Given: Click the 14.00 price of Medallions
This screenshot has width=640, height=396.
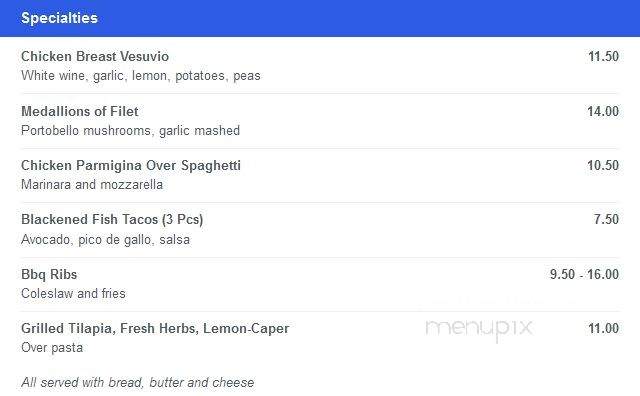Looking at the screenshot, I should pyautogui.click(x=603, y=111).
